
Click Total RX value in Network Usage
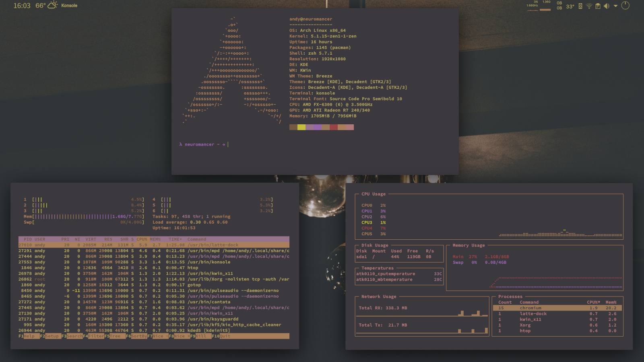point(396,308)
